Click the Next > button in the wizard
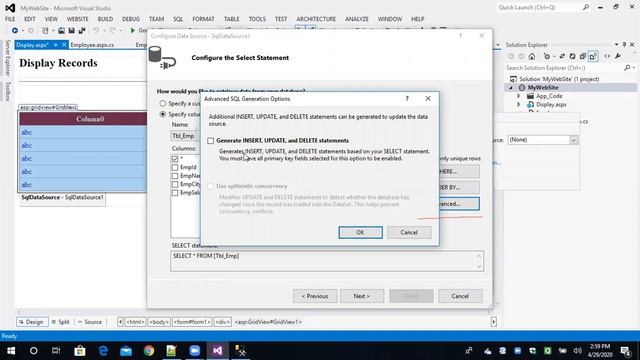 (362, 296)
